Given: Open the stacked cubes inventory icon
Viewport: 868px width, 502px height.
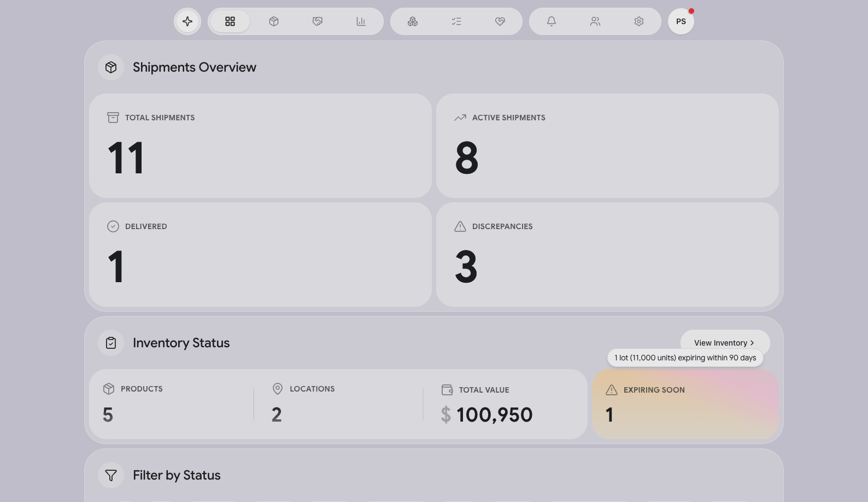Looking at the screenshot, I should click(413, 21).
